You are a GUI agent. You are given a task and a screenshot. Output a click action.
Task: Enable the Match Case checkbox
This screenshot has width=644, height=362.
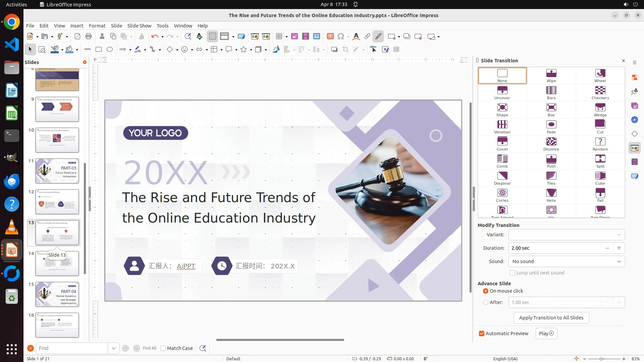(163, 348)
